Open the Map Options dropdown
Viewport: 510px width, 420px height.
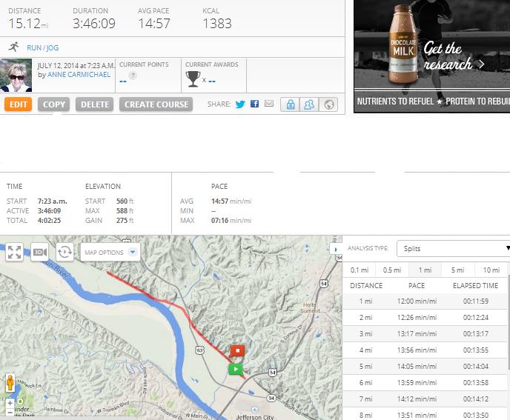(110, 252)
